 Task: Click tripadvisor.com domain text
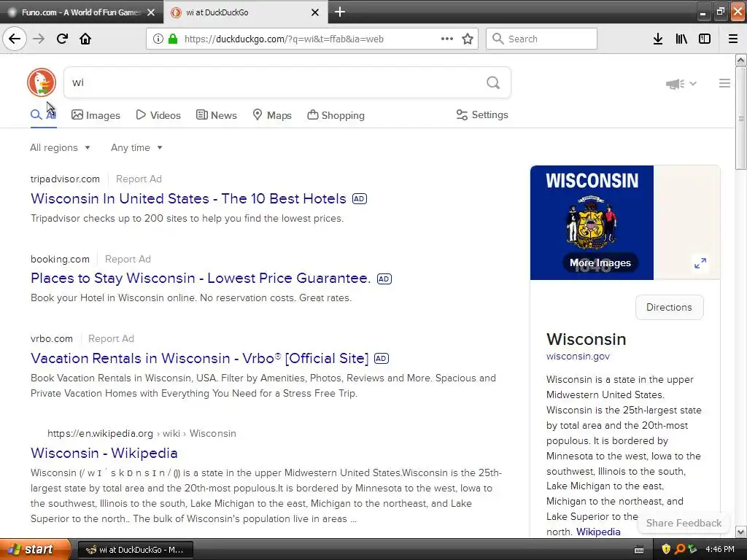pos(65,179)
